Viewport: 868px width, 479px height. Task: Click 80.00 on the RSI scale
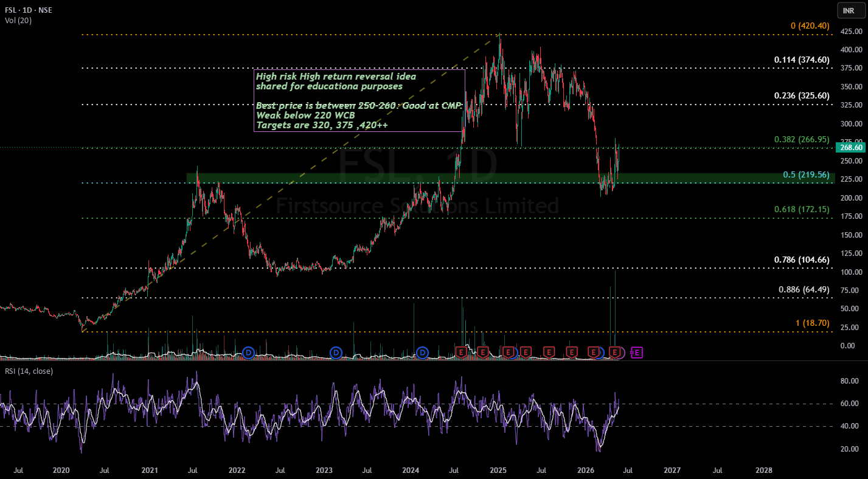click(849, 381)
